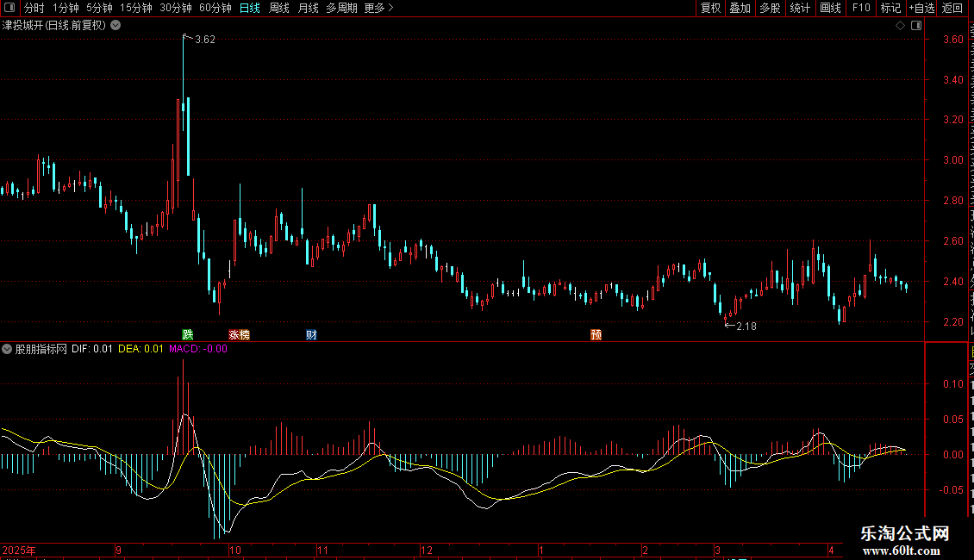974x560 pixels.
Task: Open the 多周期 multi-period view
Action: 341,8
